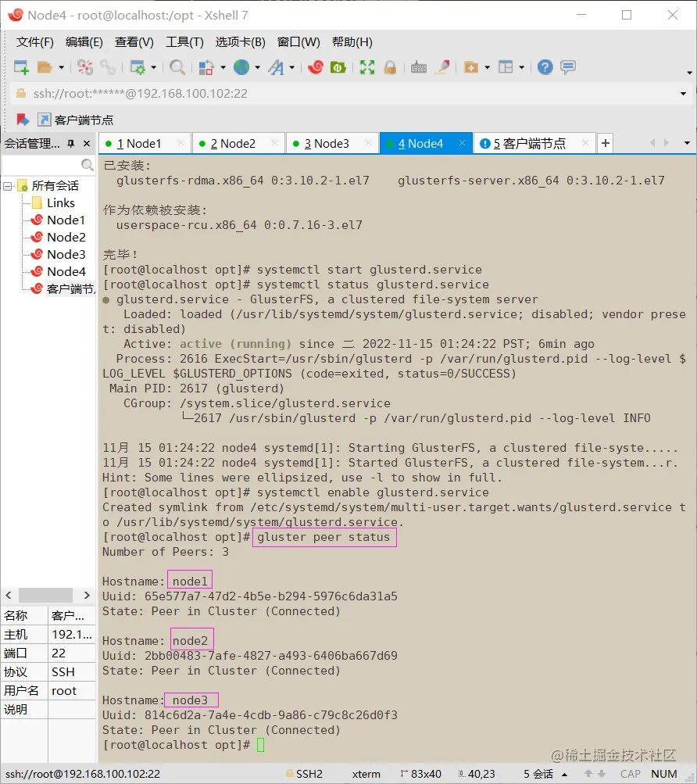This screenshot has height=784, width=697.
Task: Click the red and blue flag bookmark icon
Action: pos(22,120)
